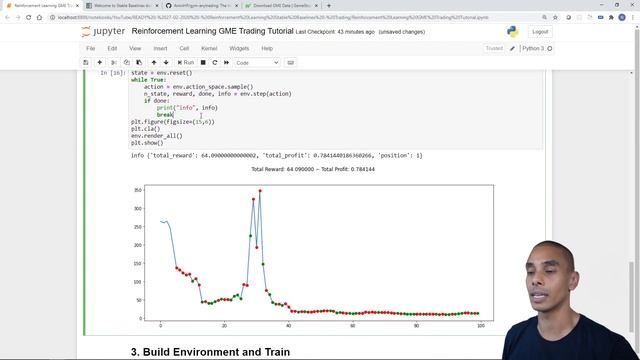
Task: Restart the kernel icon
Action: [x=215, y=62]
